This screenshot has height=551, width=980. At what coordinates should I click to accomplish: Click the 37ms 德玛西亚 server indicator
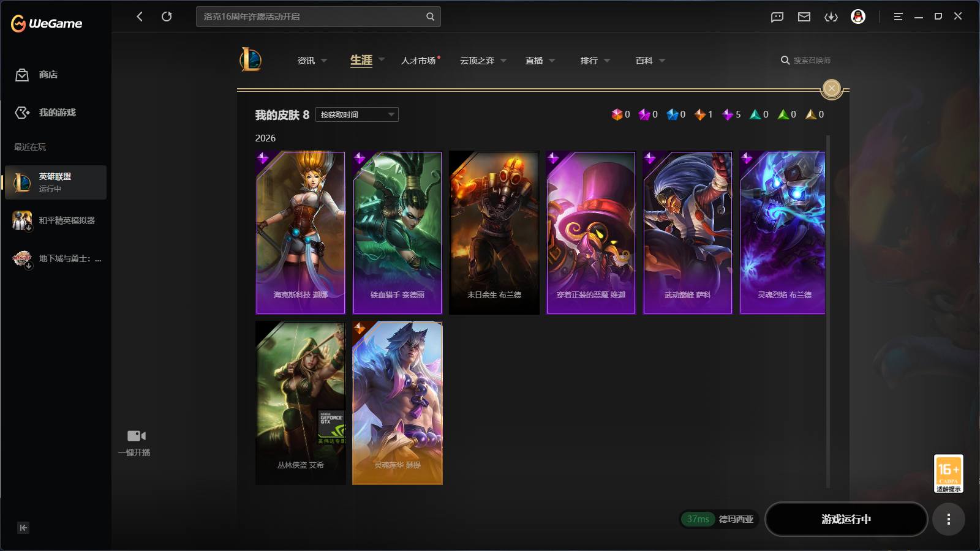719,519
